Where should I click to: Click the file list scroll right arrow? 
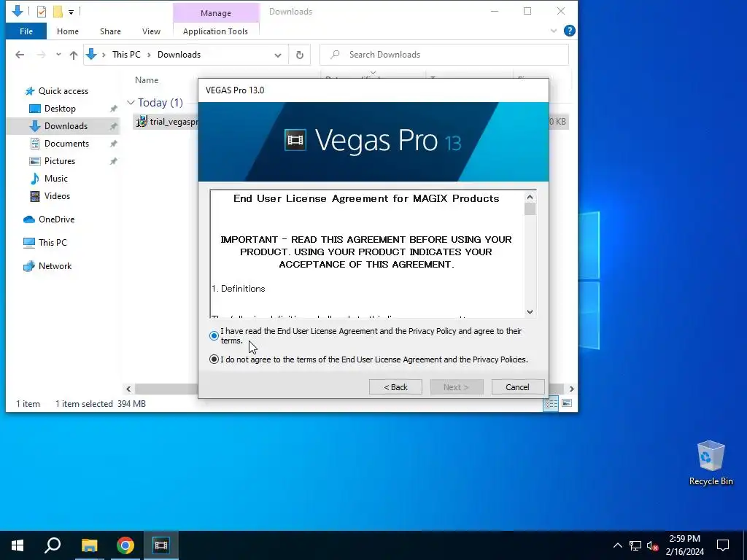click(572, 389)
